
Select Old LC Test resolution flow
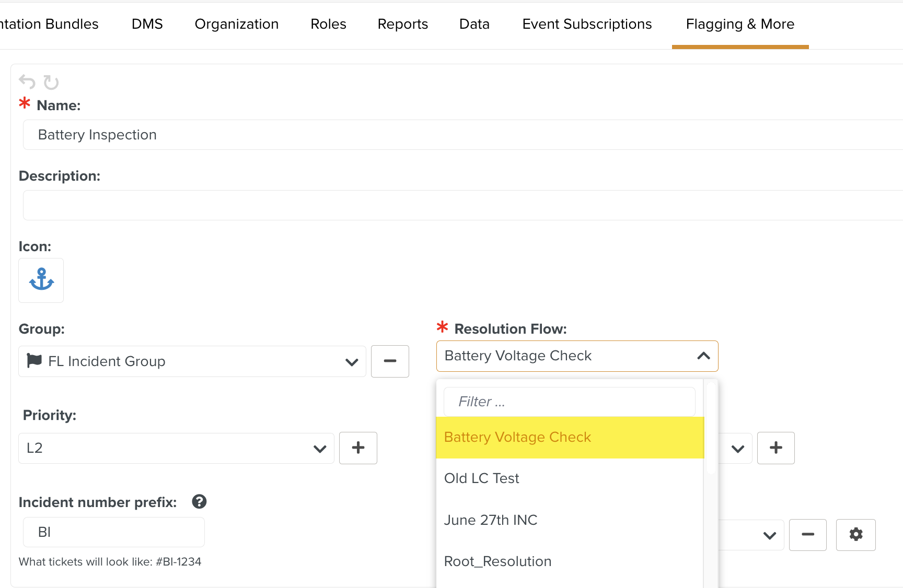tap(481, 478)
